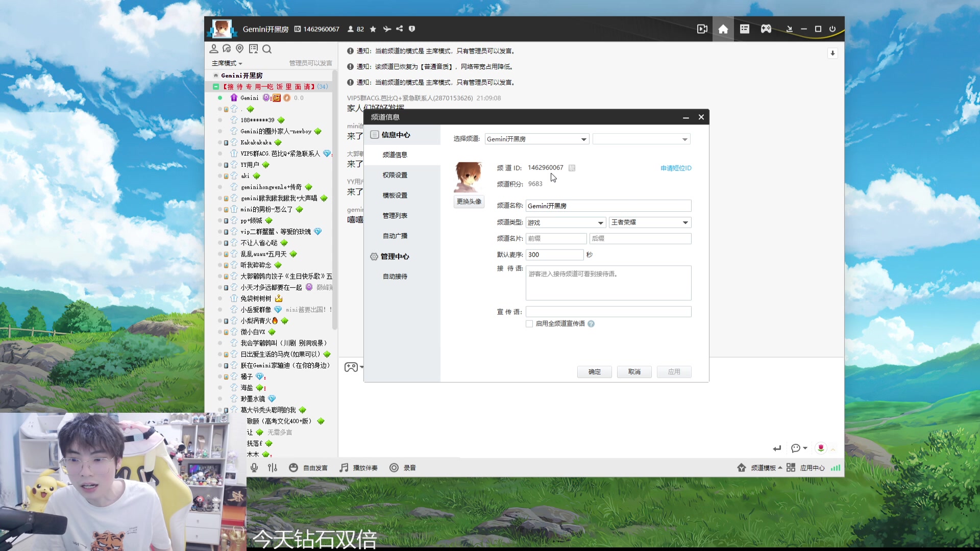Open the 主席模式 mode dropdown
The height and width of the screenshot is (551, 980).
point(227,63)
